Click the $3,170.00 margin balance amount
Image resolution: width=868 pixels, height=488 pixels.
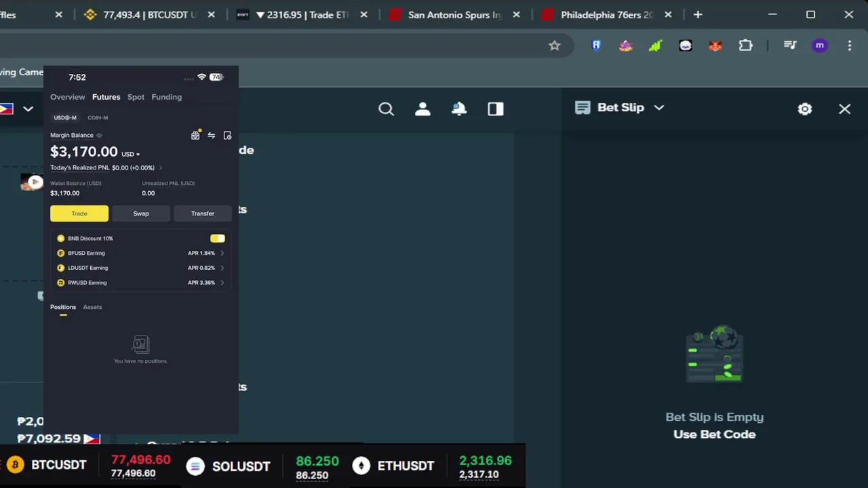(x=84, y=152)
